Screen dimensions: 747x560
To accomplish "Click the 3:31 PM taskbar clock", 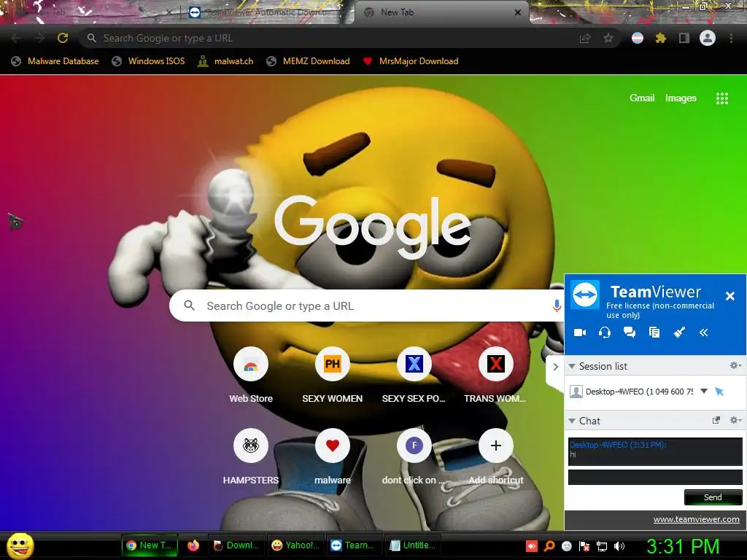I will 683,546.
